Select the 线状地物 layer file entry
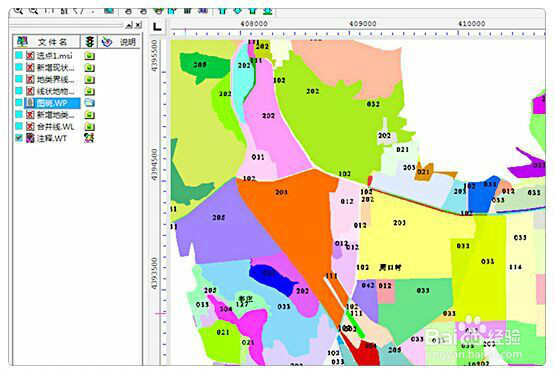The height and width of the screenshot is (374, 554). (55, 91)
